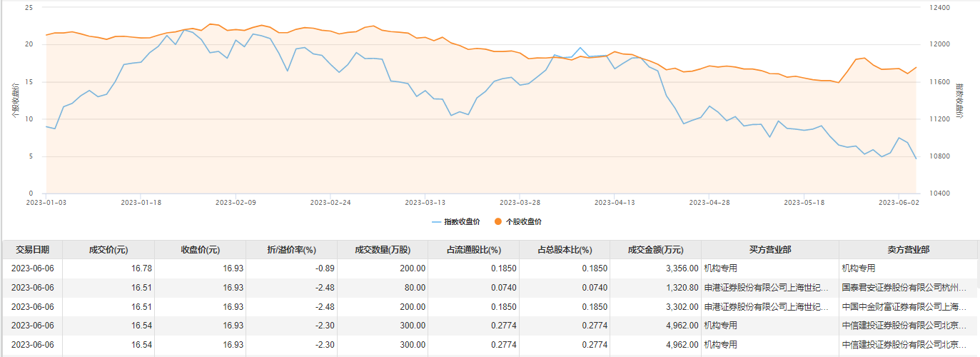This screenshot has height=357, width=980.
Task: Open 申港证券 buyer link in 80.00 row
Action: click(766, 288)
